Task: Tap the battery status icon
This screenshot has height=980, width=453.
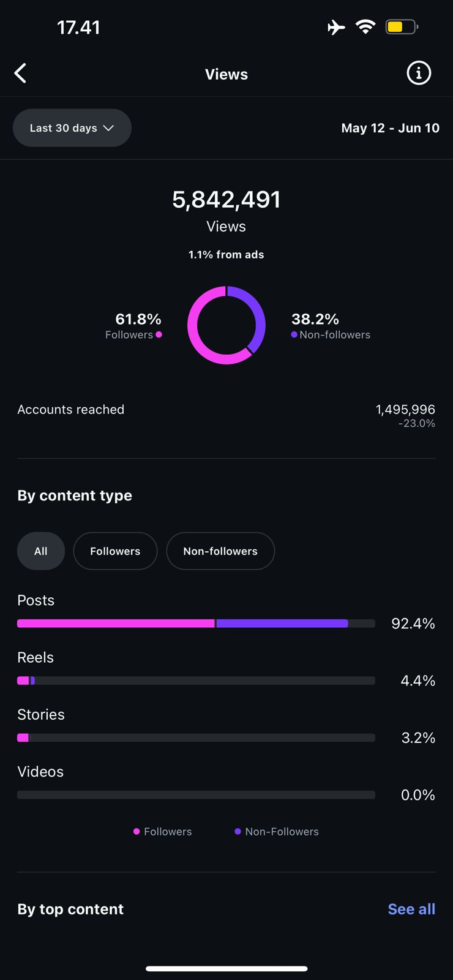Action: [402, 27]
